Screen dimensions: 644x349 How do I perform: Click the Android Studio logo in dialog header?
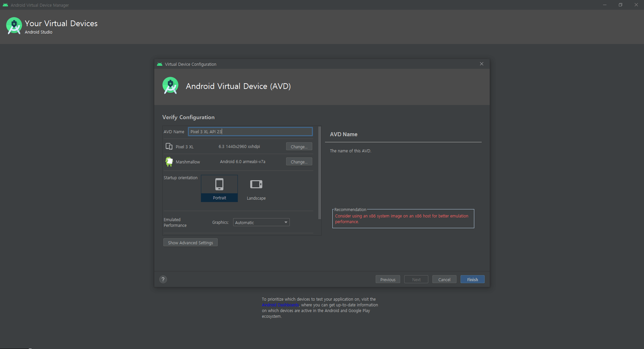click(170, 86)
